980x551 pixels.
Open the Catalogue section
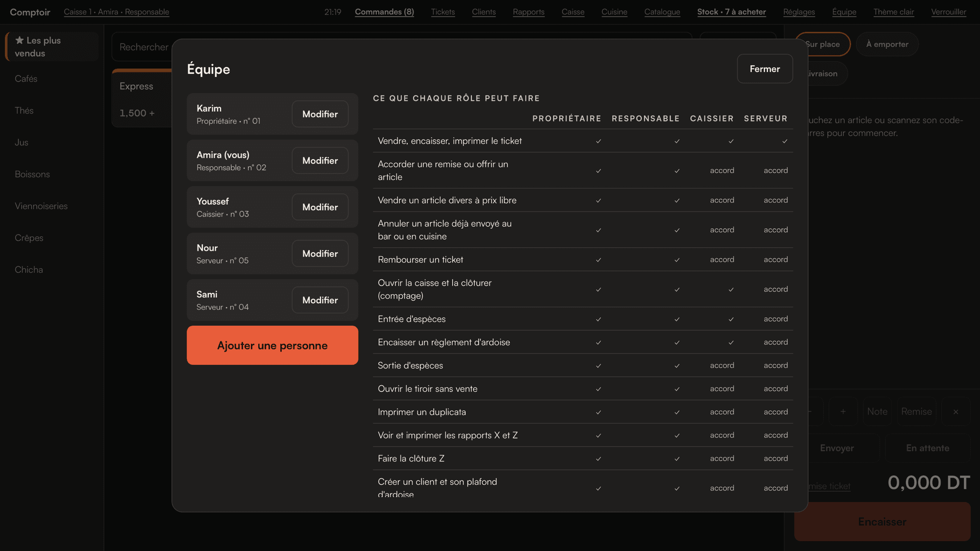[662, 12]
